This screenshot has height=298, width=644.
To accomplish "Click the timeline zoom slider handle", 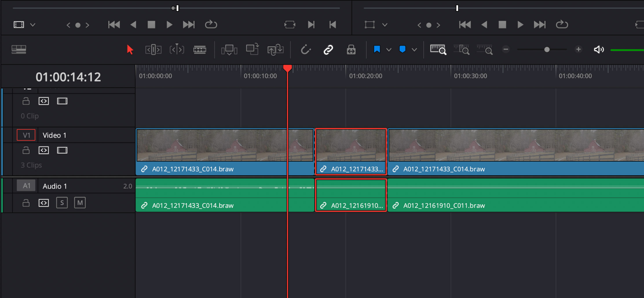I will [547, 50].
